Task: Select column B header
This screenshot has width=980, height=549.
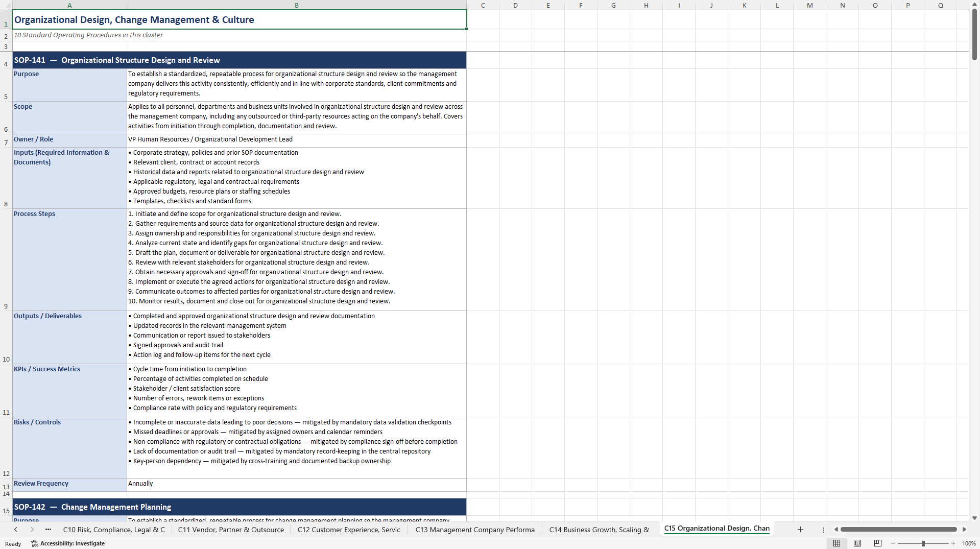Action: pos(297,5)
